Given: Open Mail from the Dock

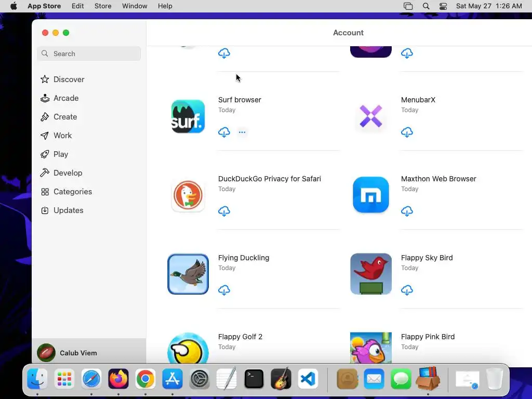Looking at the screenshot, I should pos(374,379).
